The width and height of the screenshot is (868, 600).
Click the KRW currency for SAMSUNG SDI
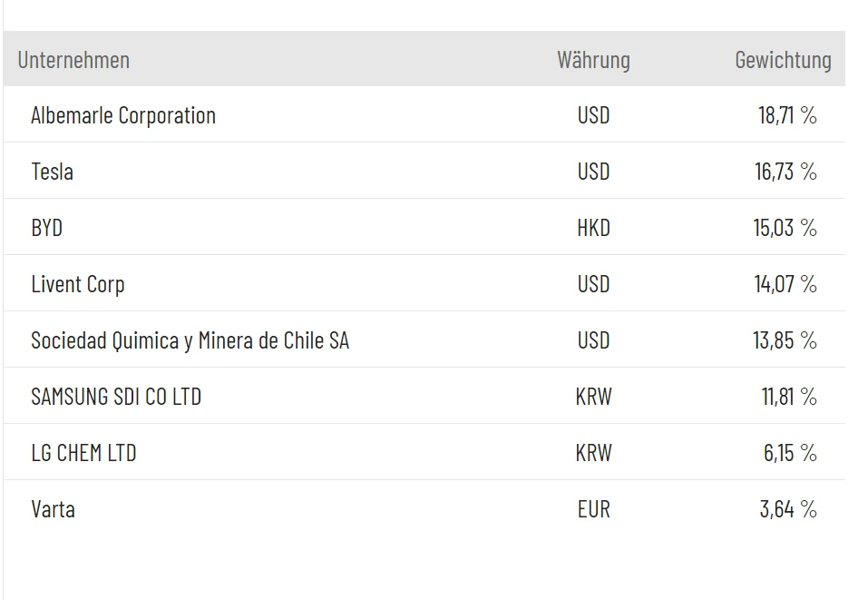[593, 397]
